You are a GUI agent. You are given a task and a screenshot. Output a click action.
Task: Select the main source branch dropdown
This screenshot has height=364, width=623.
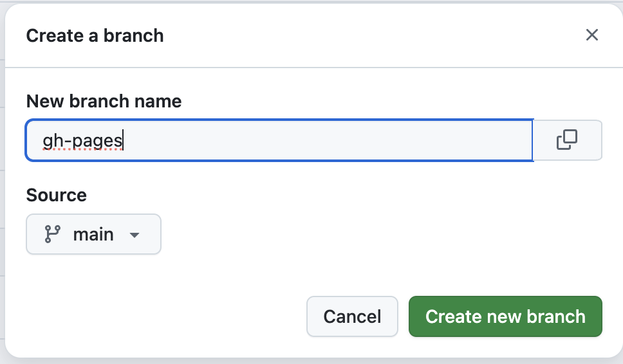click(x=93, y=234)
